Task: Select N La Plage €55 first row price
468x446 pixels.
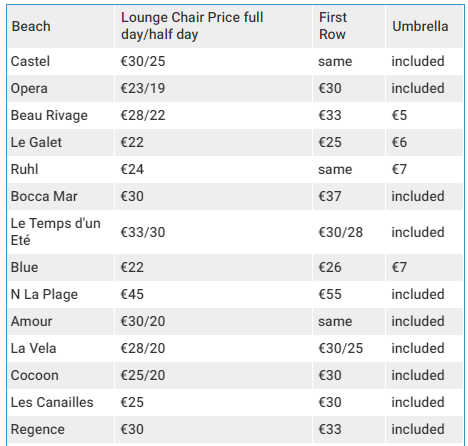Action: [x=330, y=294]
